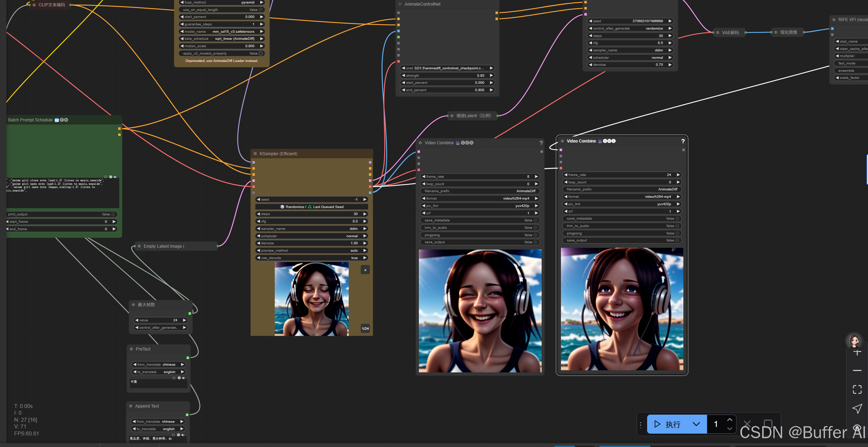This screenshot has height=447, width=868.
Task: Click collapse dot of AnimateControlNet node
Action: (x=400, y=4)
